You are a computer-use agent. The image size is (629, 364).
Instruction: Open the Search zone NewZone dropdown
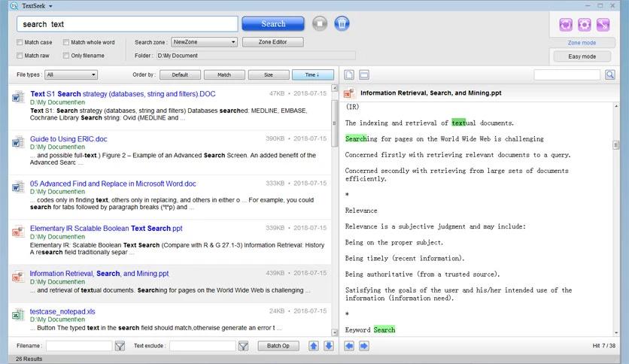[x=203, y=42]
